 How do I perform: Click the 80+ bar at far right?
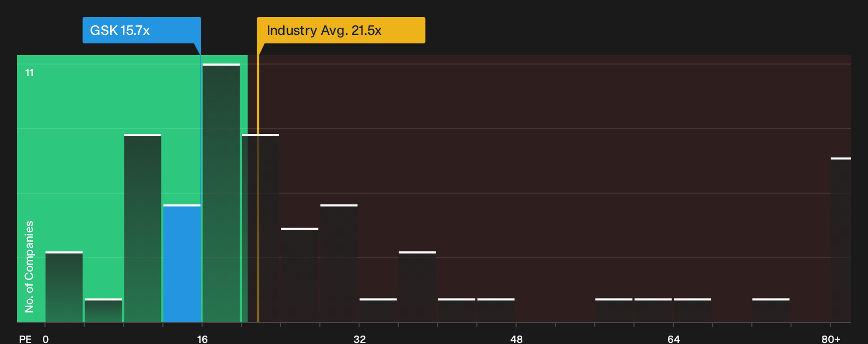coord(840,240)
